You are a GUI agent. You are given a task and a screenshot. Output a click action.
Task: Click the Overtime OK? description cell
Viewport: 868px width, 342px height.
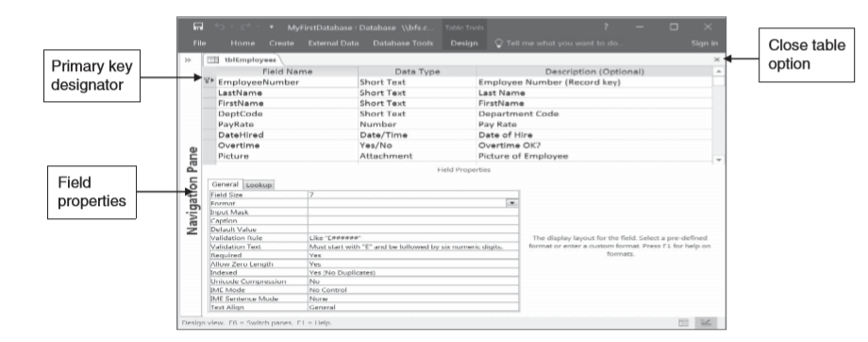point(594,145)
